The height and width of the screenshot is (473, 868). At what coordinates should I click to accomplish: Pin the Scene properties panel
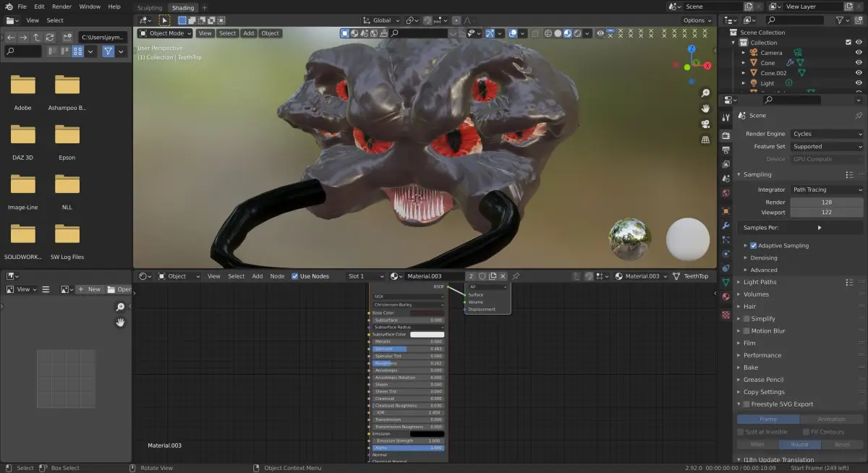pyautogui.click(x=859, y=116)
